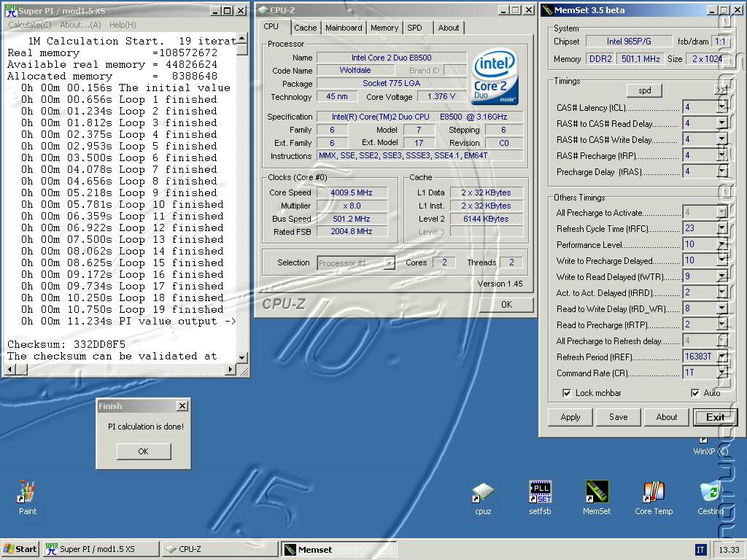
Task: Expand the Write to Precharge Delayed dropdown
Action: 722,260
